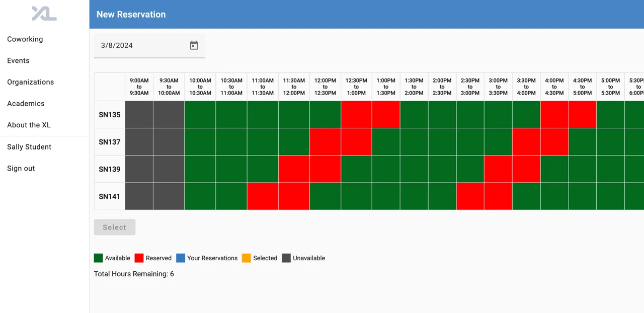Navigate to Academics
The image size is (644, 313).
(26, 104)
